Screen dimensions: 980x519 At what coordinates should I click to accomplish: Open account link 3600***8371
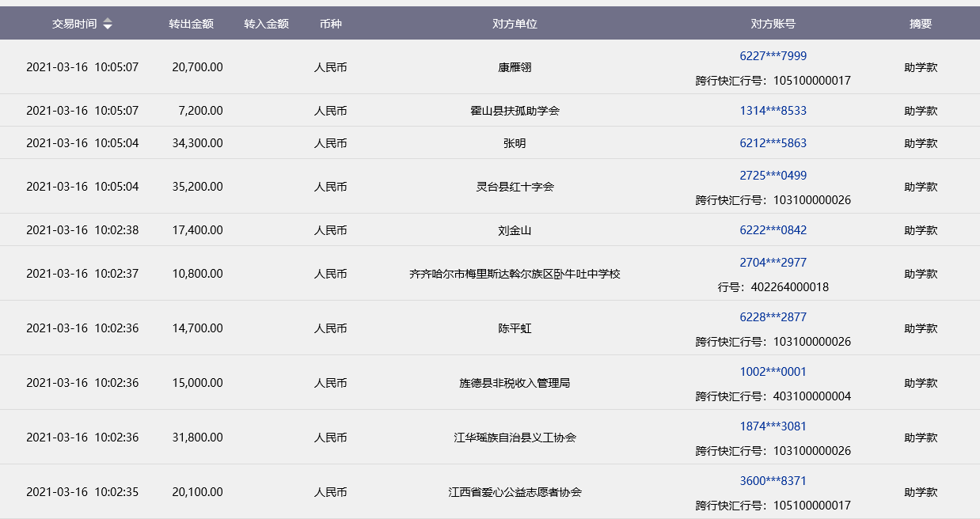(x=773, y=481)
